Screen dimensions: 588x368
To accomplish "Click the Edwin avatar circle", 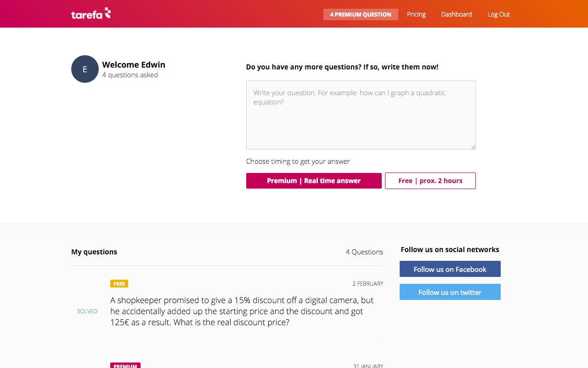I will coord(85,69).
